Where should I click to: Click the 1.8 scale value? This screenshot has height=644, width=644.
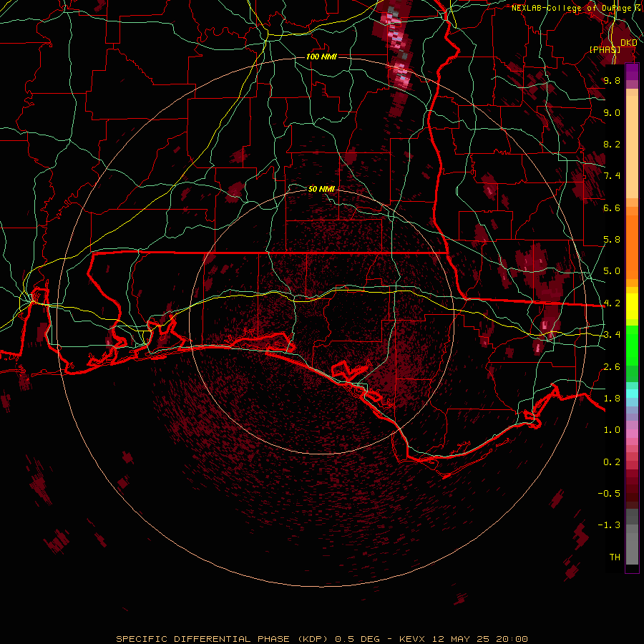click(x=612, y=399)
